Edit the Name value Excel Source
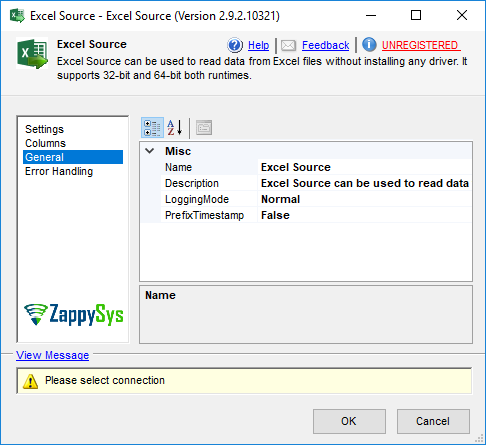486x445 pixels. 365,167
